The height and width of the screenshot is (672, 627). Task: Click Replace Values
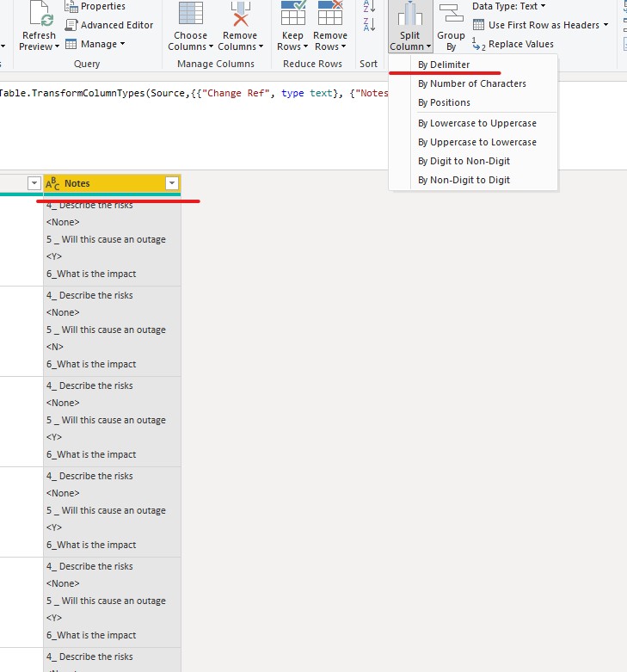(x=513, y=44)
